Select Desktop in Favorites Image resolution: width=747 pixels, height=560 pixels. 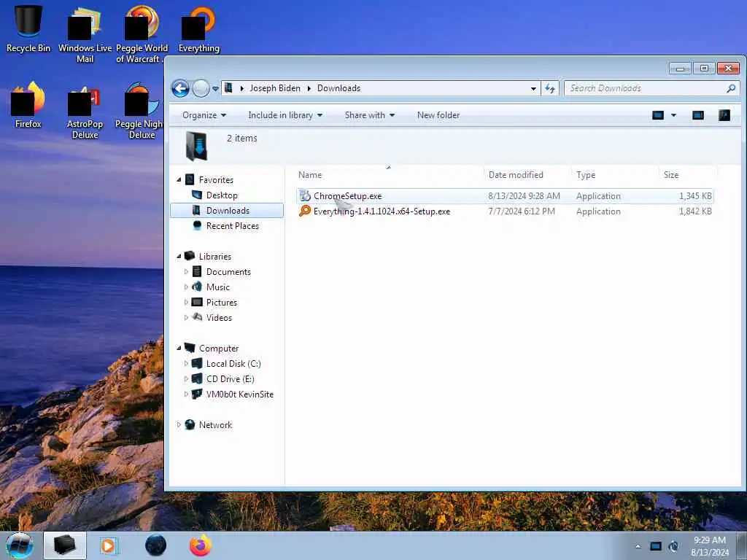pyautogui.click(x=222, y=195)
